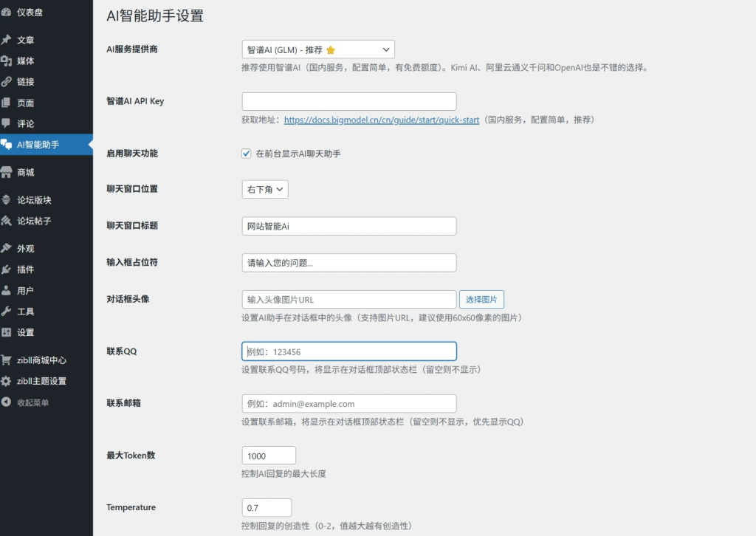Click the shopping cart icon beside zibll商城中心
756x536 pixels.
click(x=6, y=360)
